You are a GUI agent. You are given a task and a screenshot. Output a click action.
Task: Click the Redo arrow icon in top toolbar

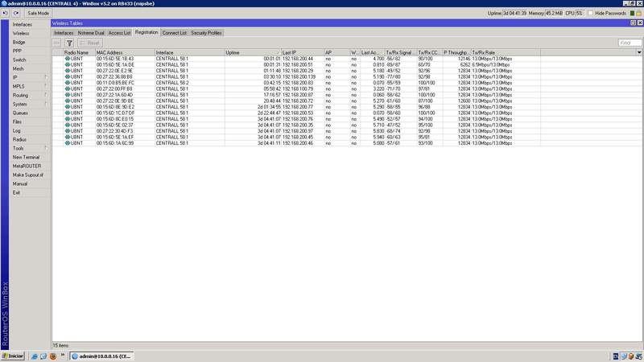point(16,13)
